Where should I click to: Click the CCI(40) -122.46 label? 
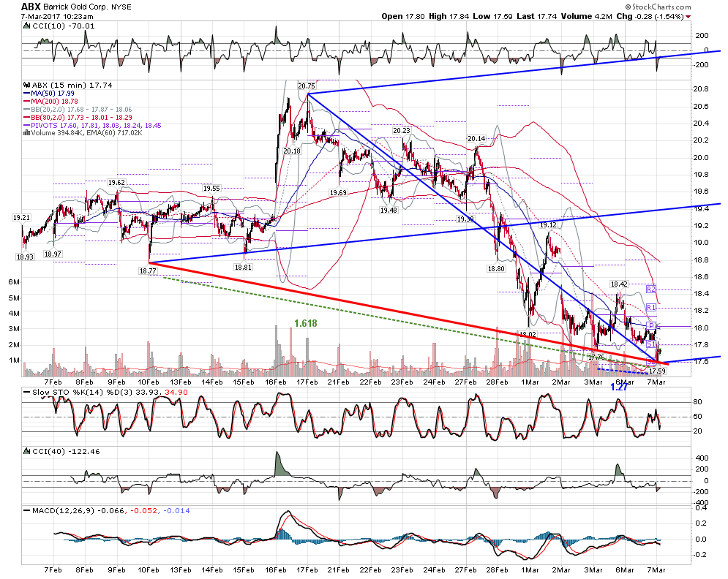pos(66,451)
